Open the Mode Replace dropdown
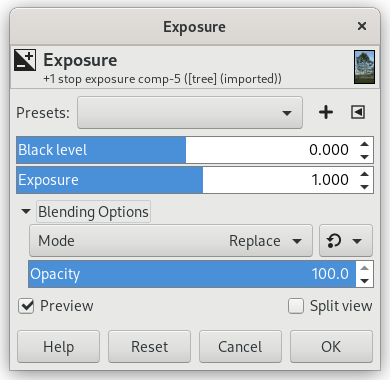The image size is (390, 380). click(171, 241)
